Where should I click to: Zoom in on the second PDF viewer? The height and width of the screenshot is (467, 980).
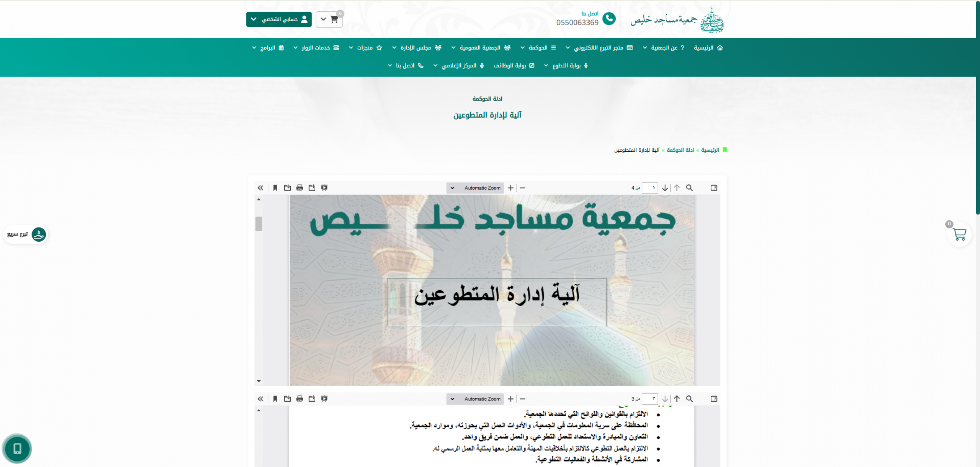click(511, 399)
